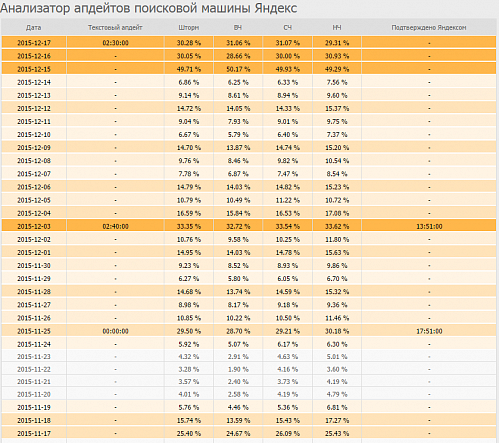
Task: Click the 'Текстовый апдейт' column header
Action: 115,28
